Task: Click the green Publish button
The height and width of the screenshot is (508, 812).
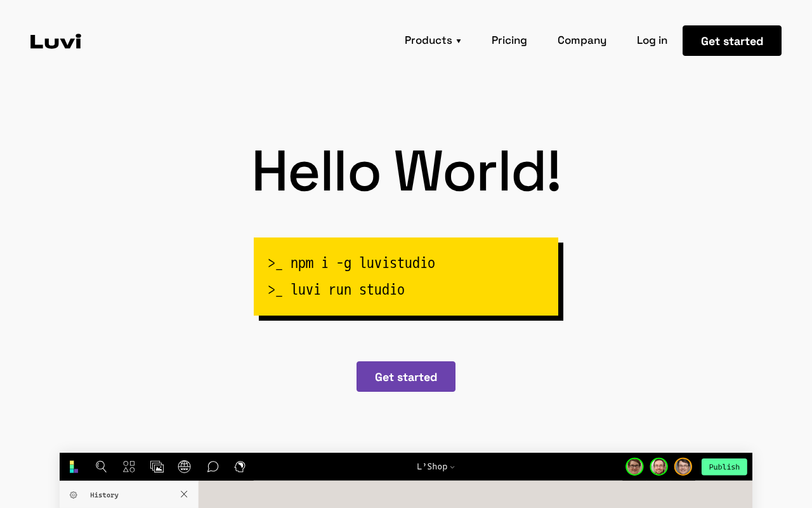Action: (x=724, y=467)
